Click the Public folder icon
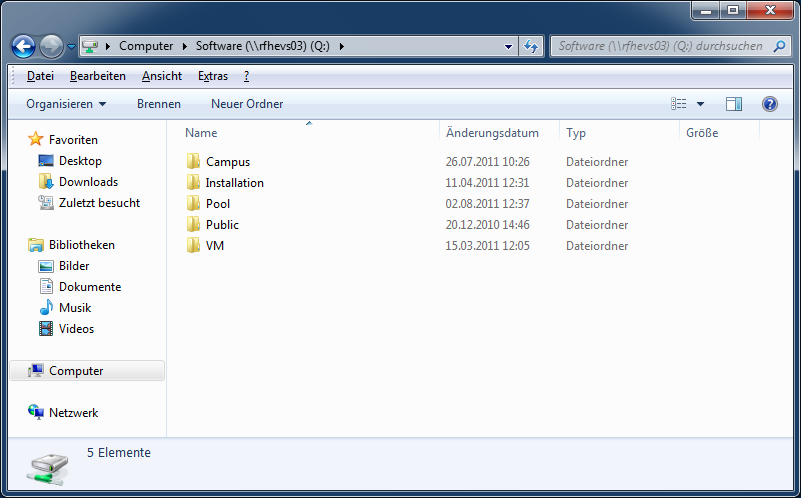Screen dimensions: 801x498 tap(193, 224)
